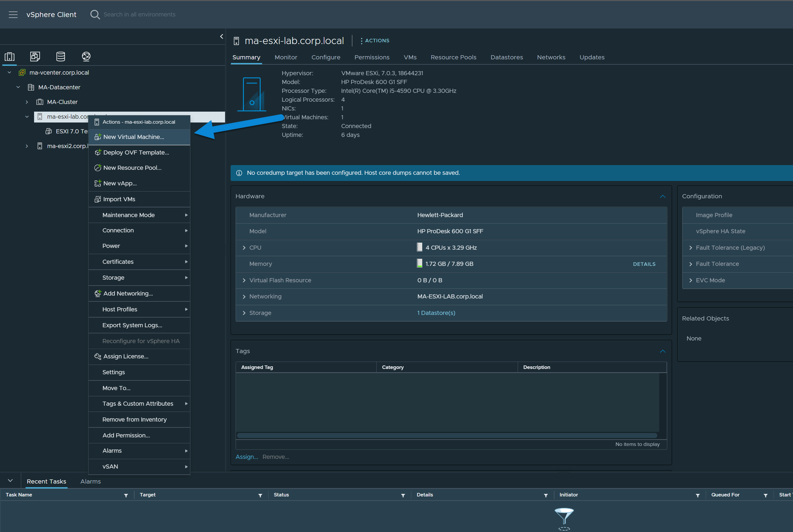The width and height of the screenshot is (793, 532).
Task: Click the ESXI 7.0 VM icon in tree
Action: pos(48,131)
